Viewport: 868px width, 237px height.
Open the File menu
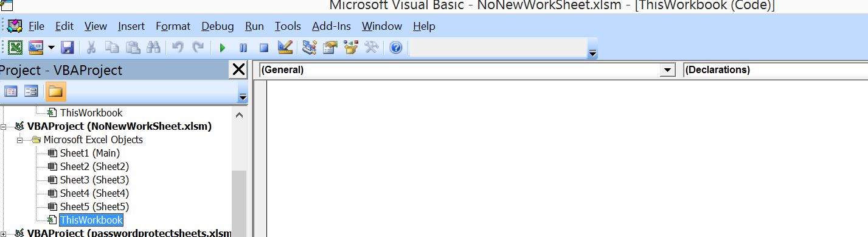pyautogui.click(x=36, y=26)
